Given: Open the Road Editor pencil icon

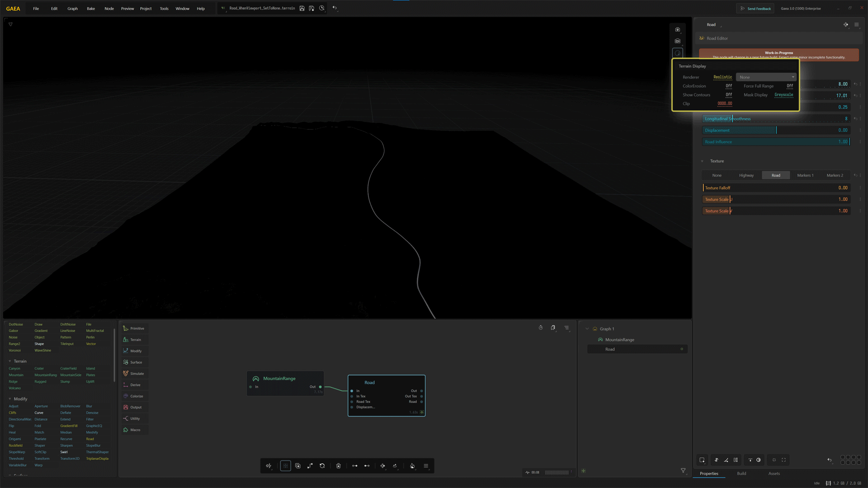Looking at the screenshot, I should tap(702, 38).
